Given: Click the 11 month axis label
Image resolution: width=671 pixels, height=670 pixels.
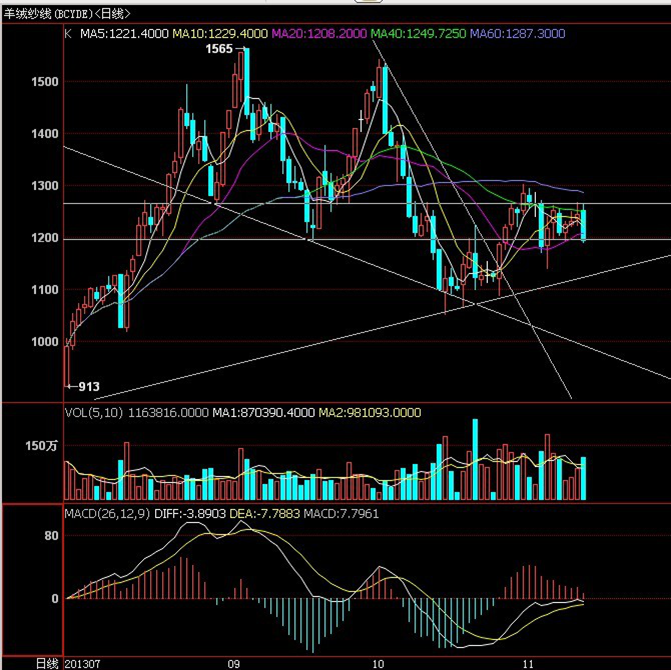Looking at the screenshot, I should tap(528, 664).
